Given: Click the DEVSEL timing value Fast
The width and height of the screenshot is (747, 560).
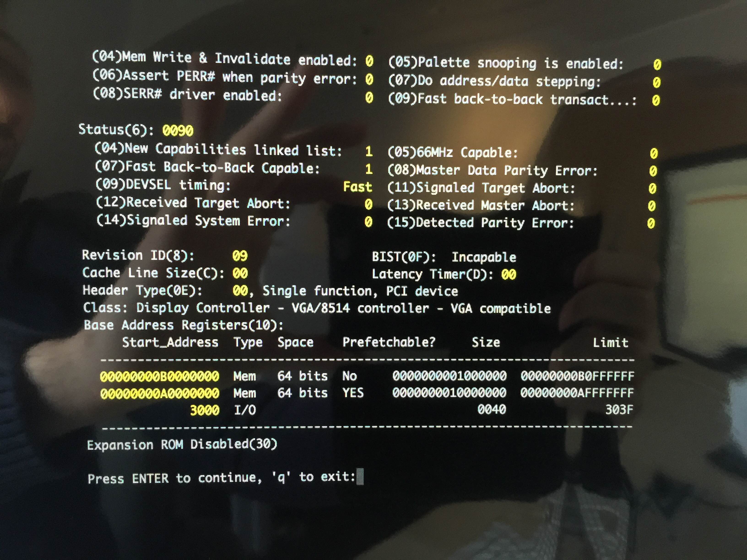Looking at the screenshot, I should click(x=358, y=187).
